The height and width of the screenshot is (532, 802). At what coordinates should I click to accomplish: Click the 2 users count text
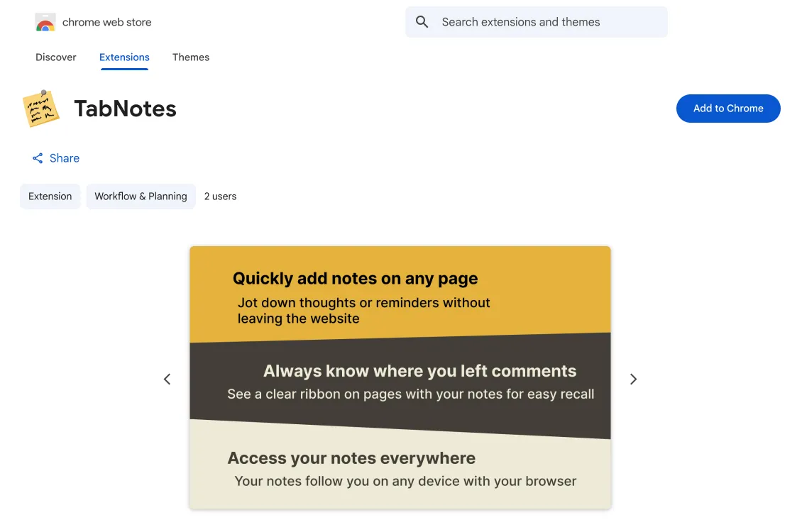pyautogui.click(x=220, y=196)
